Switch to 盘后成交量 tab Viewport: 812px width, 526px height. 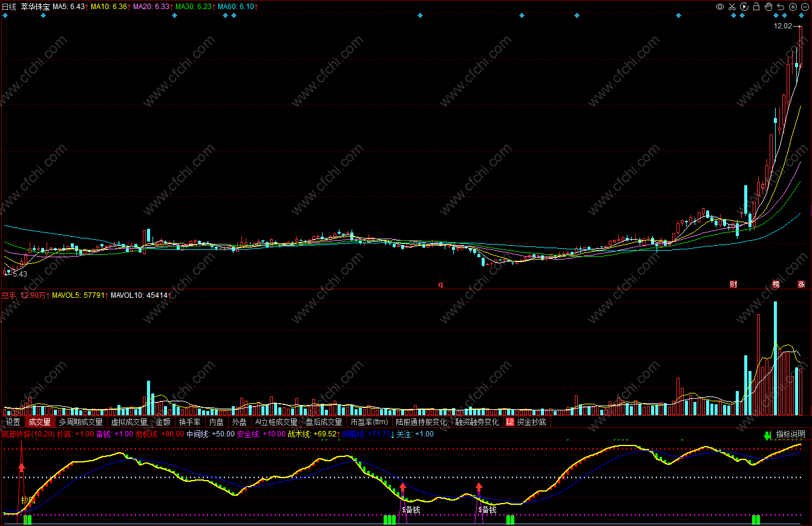[324, 422]
